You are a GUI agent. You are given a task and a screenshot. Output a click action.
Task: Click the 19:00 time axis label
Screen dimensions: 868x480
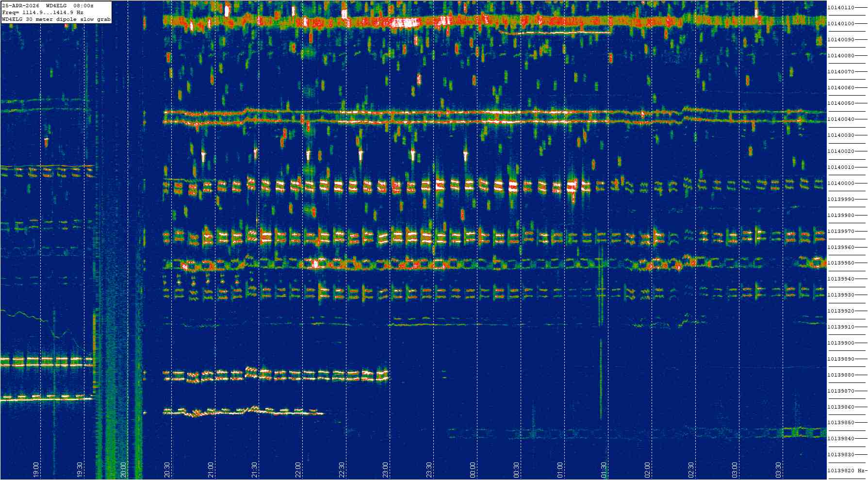(36, 470)
